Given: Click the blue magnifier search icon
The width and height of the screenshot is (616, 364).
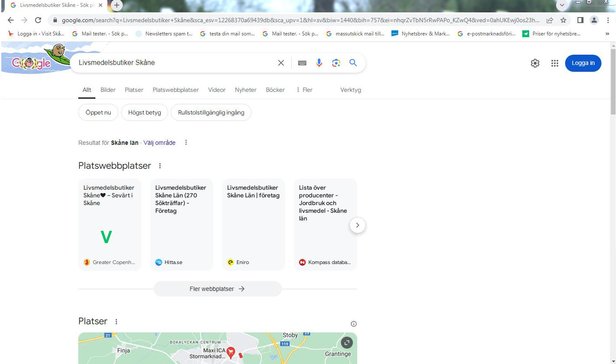Looking at the screenshot, I should (x=353, y=62).
